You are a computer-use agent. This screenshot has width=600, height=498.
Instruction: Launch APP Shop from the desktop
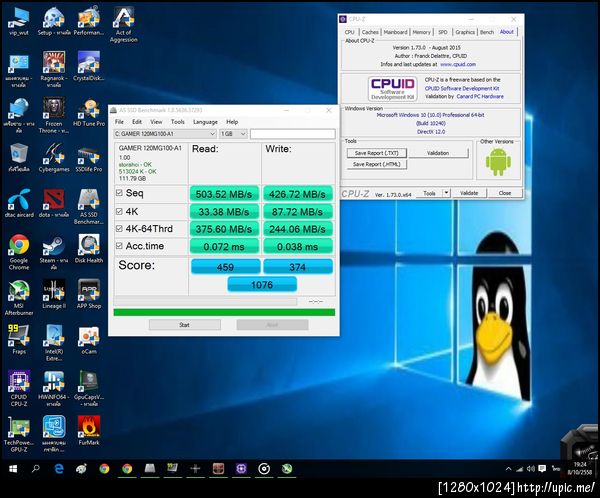(x=89, y=294)
